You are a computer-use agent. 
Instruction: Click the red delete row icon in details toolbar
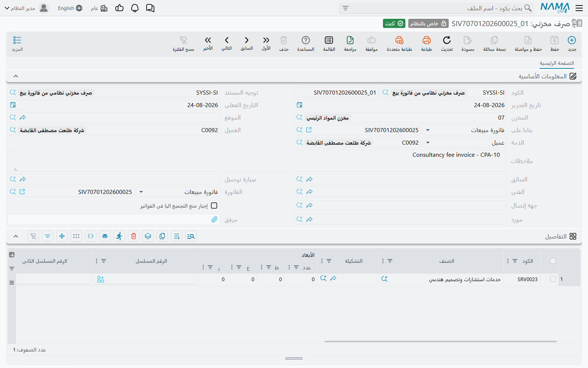tap(134, 236)
